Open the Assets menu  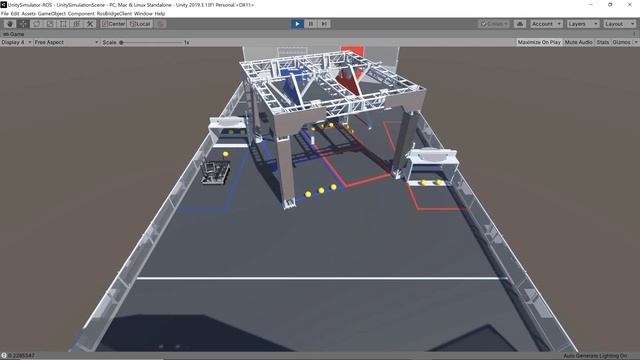(29, 13)
